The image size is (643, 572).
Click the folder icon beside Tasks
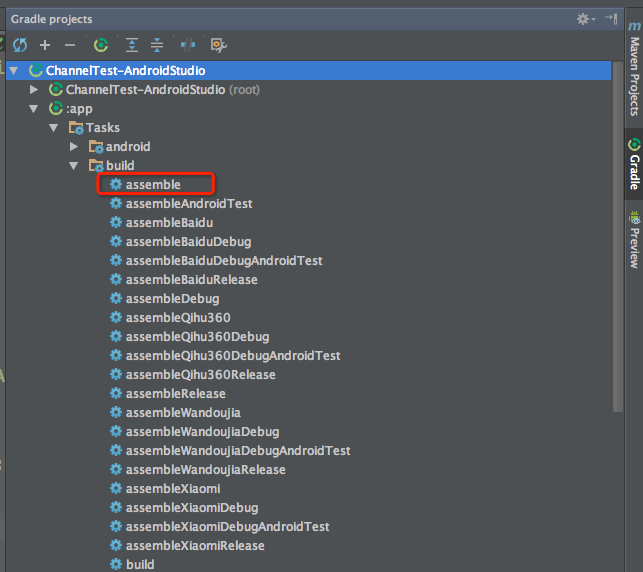coord(76,128)
